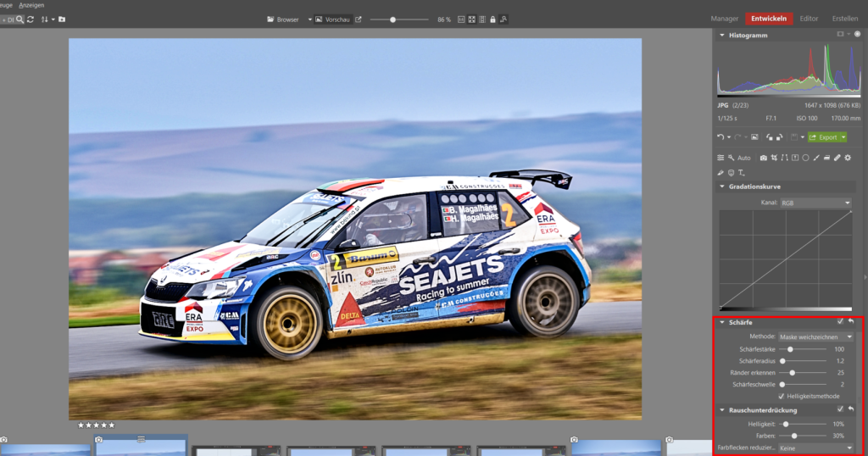This screenshot has height=456, width=868.
Task: Click the Auto enhance text button
Action: point(744,158)
